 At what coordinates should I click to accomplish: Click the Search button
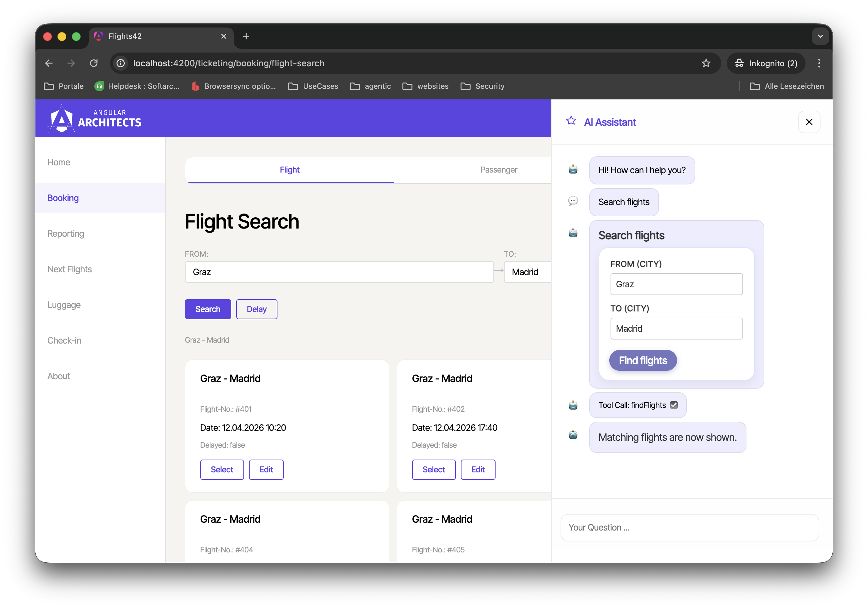tap(208, 309)
